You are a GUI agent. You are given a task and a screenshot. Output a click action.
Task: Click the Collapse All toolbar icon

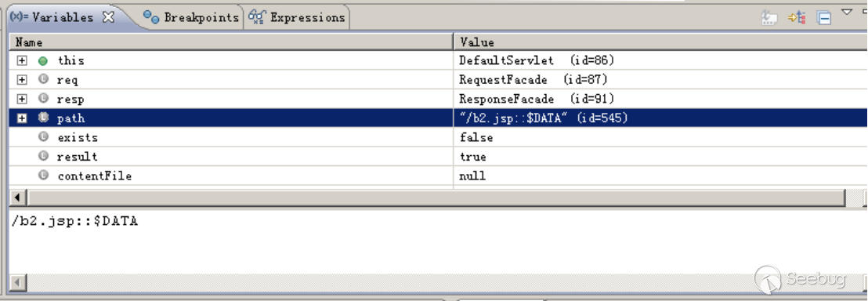coord(824,18)
